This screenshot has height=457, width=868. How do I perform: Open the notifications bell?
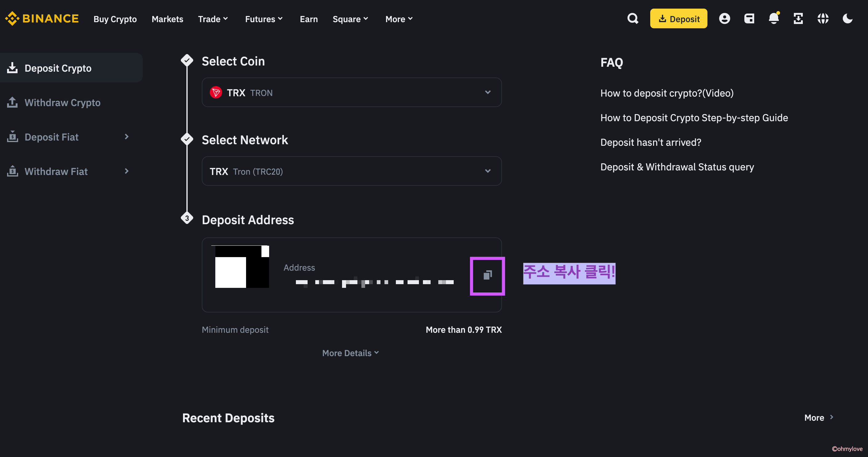click(x=774, y=18)
